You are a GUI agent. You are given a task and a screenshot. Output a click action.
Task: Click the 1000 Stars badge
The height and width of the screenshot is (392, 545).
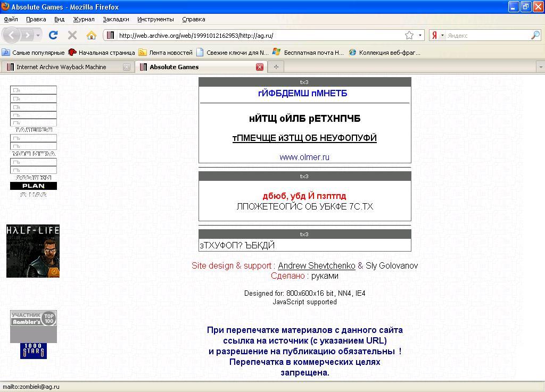34,351
